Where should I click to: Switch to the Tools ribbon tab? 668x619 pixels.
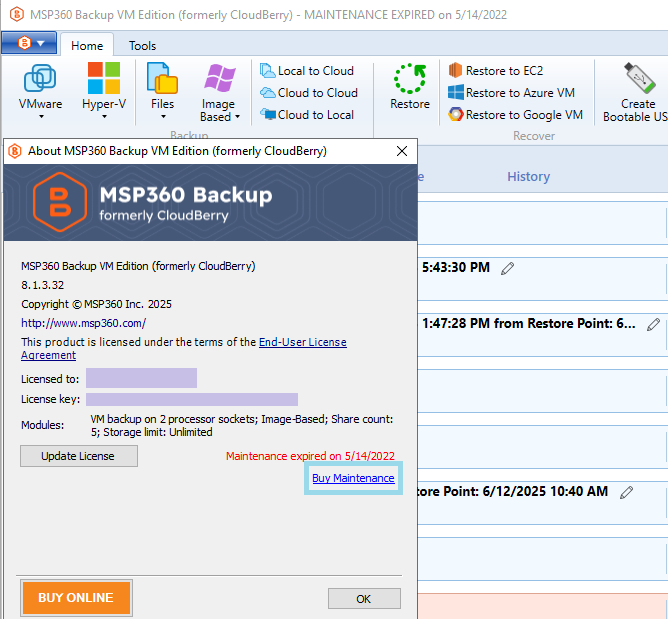coord(142,46)
